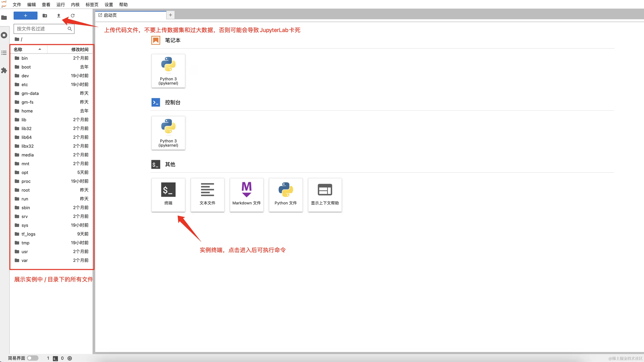
Task: Open the gm-data folder
Action: click(30, 93)
